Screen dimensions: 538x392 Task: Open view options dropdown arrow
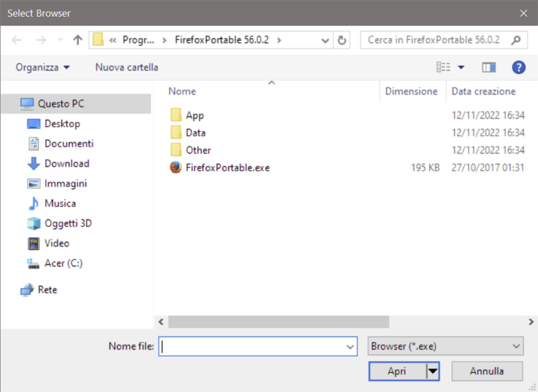pos(461,67)
